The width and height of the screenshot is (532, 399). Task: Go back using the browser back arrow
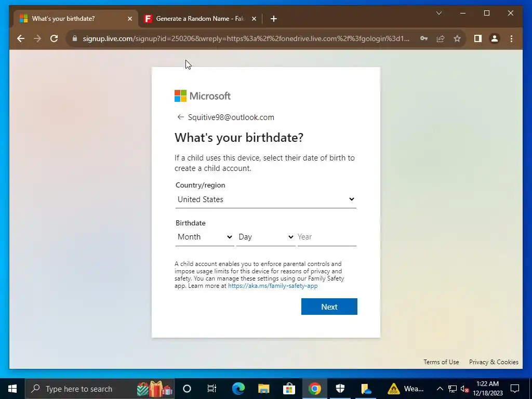(x=21, y=38)
